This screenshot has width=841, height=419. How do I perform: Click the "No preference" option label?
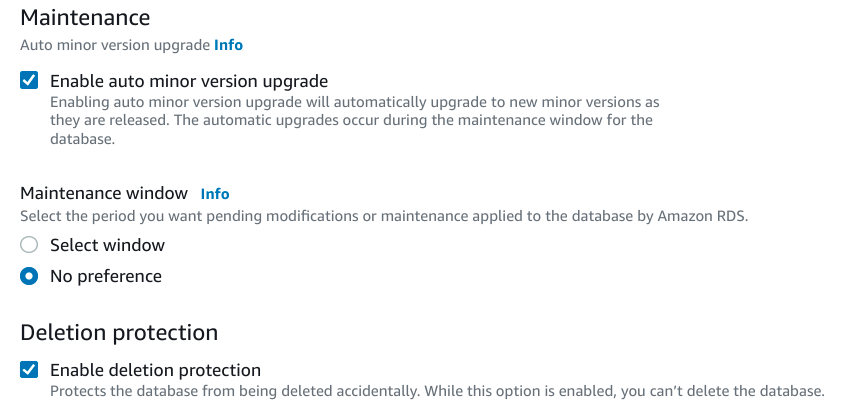pos(105,276)
